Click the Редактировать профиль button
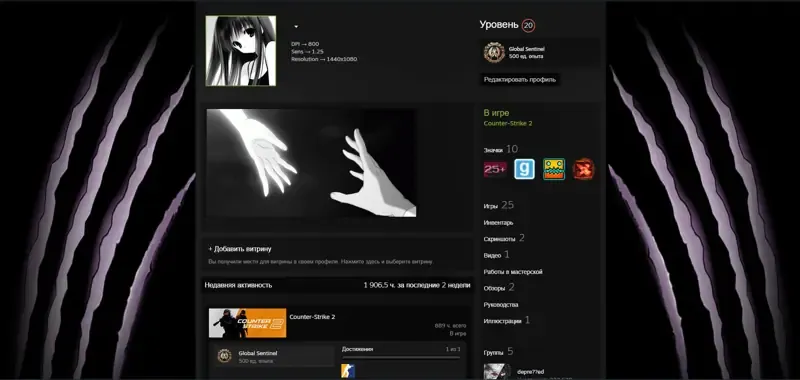Viewport: 800px width, 380px height. tap(520, 80)
